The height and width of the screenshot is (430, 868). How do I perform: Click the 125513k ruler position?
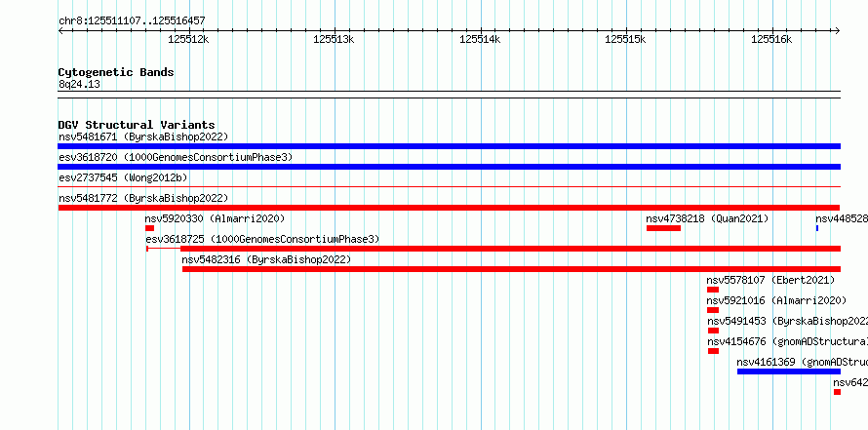334,39
